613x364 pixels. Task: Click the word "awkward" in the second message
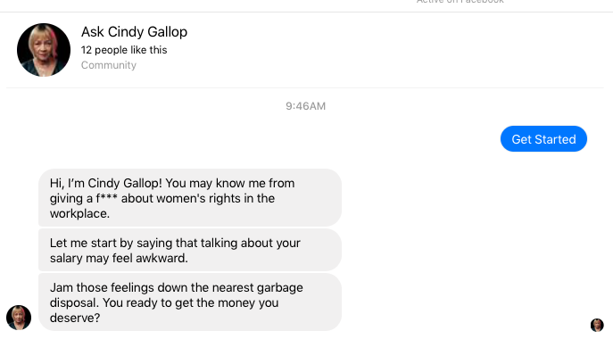(x=165, y=259)
